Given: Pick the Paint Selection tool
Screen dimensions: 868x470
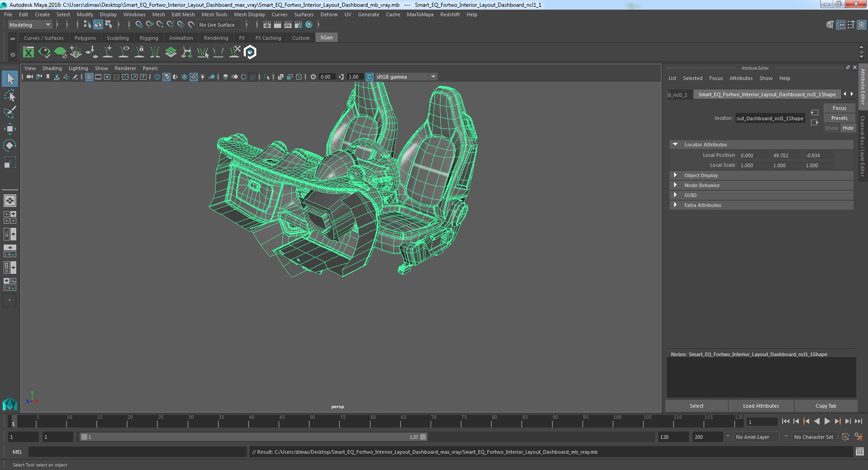Looking at the screenshot, I should pos(9,112).
